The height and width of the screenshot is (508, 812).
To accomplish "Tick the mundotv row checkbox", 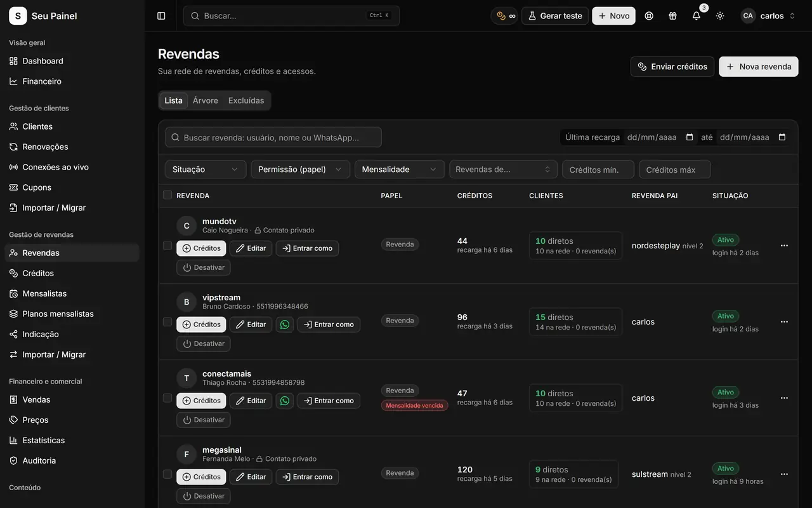I will point(167,246).
